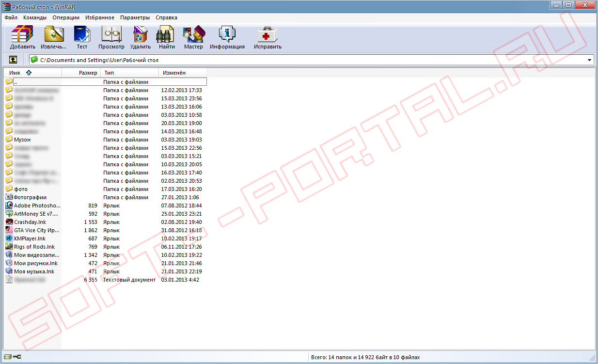
Task: Open the Справка menu
Action: [166, 17]
